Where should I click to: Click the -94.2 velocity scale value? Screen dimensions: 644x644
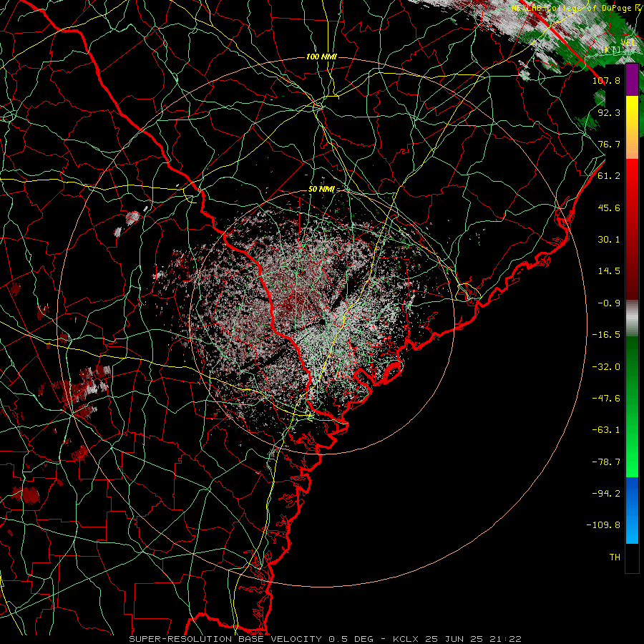pos(606,494)
